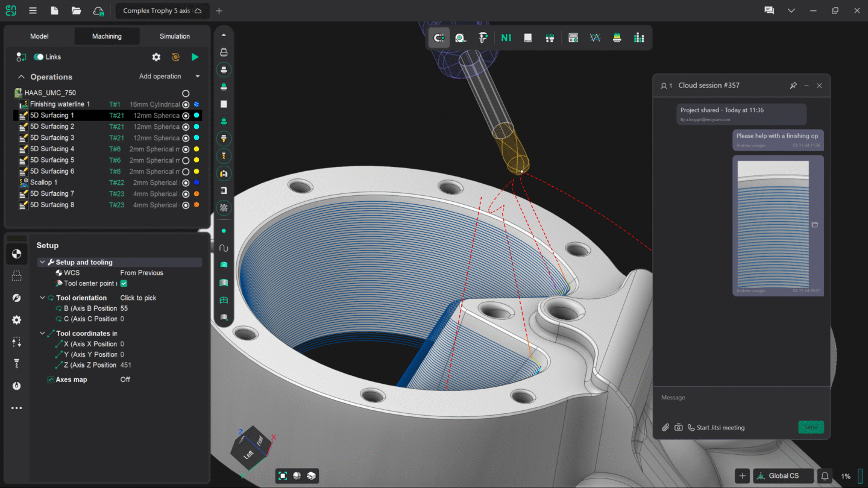
Task: Open the measuring tape tool
Action: coord(461,37)
